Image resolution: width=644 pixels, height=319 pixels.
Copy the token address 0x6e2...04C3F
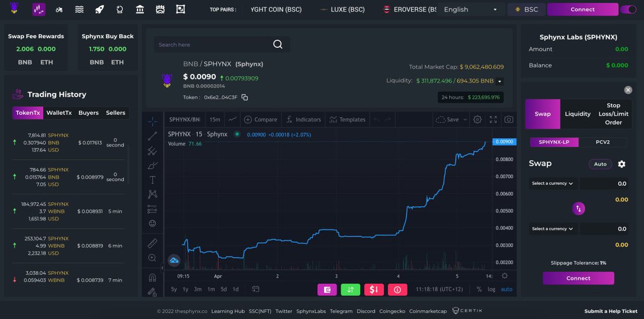pos(245,97)
